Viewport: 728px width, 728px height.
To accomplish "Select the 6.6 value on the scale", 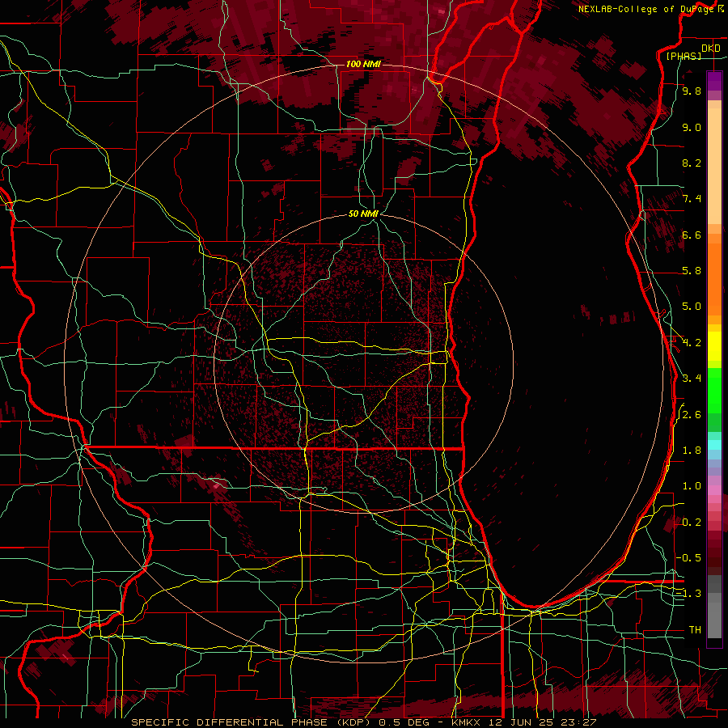I will coord(692,235).
